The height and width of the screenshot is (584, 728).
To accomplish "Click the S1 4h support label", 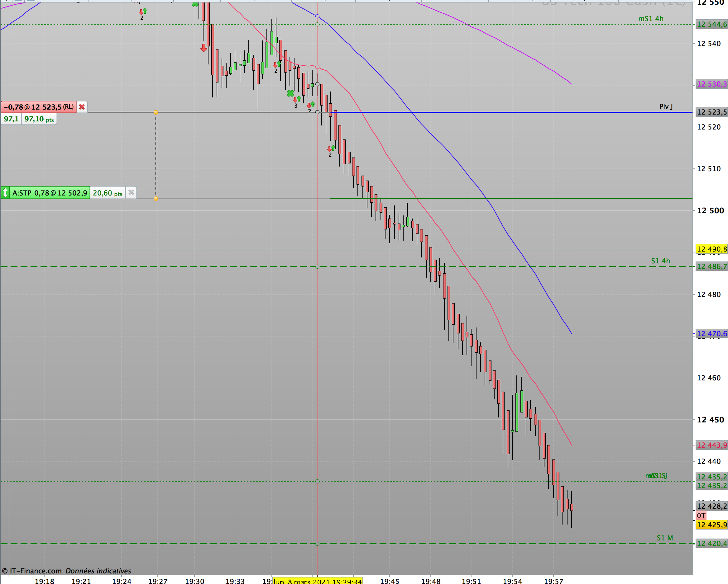I will (660, 261).
